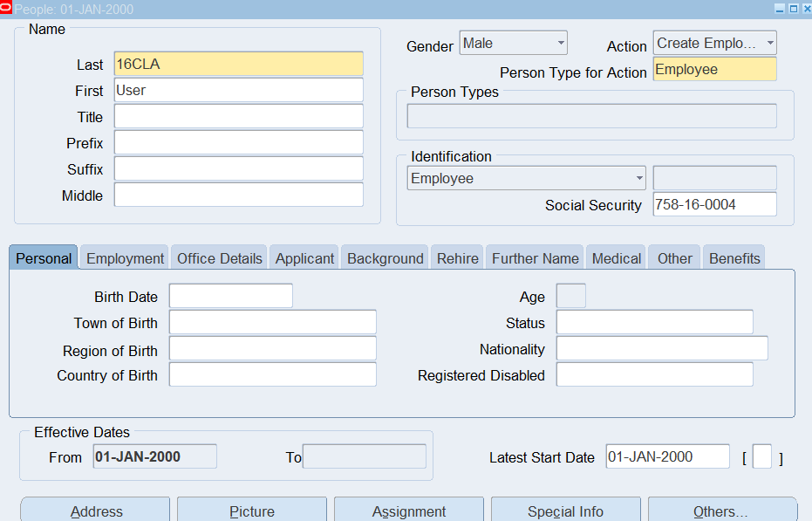The image size is (812, 521).
Task: Click the Oracle icon in title bar
Action: [x=6, y=9]
